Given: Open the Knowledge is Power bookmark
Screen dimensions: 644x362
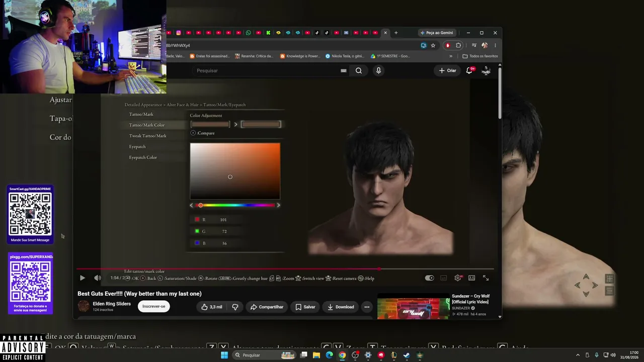Looking at the screenshot, I should [300, 56].
